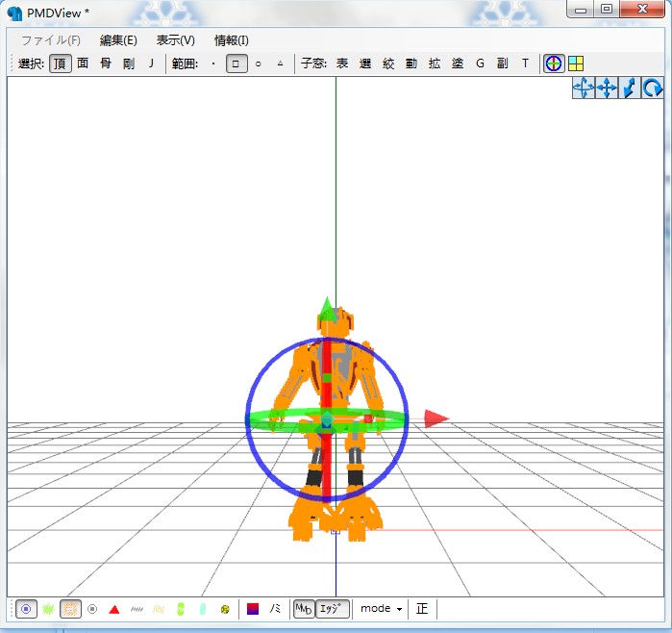672x633 pixels.
Task: Click the 正 front view button
Action: pos(422,609)
